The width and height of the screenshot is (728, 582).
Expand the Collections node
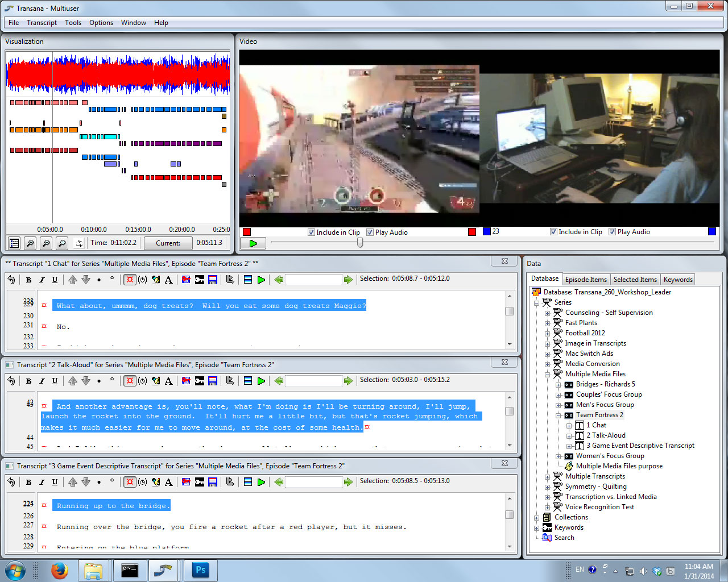pyautogui.click(x=536, y=517)
